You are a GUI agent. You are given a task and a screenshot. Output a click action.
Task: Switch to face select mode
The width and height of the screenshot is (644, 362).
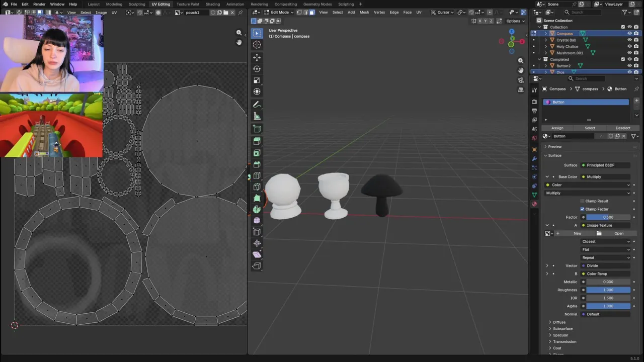312,12
